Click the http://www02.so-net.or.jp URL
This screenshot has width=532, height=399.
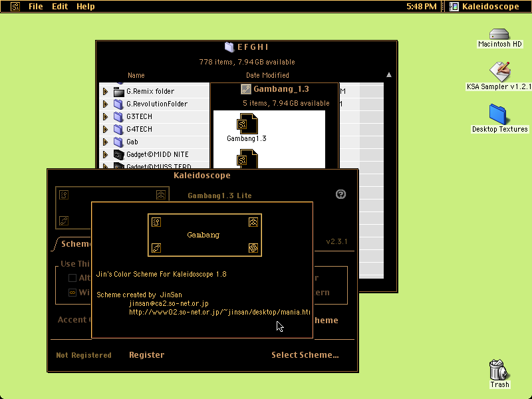pos(219,312)
